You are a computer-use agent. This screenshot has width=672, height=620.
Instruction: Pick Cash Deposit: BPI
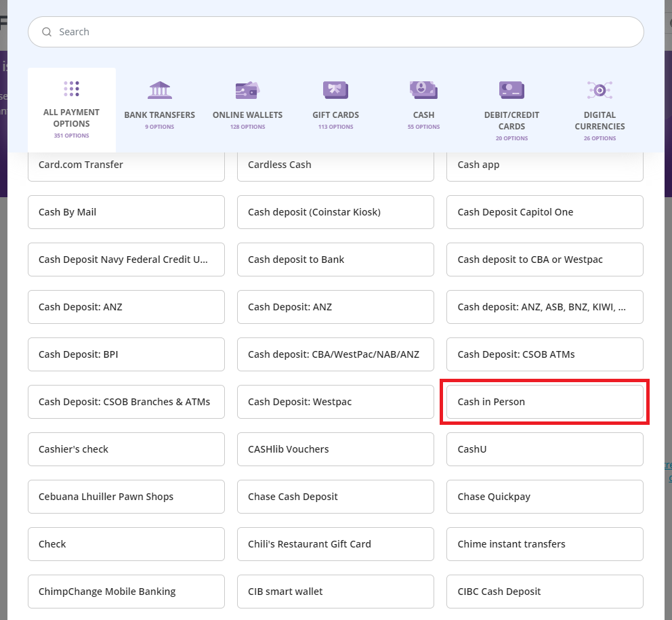coord(126,354)
